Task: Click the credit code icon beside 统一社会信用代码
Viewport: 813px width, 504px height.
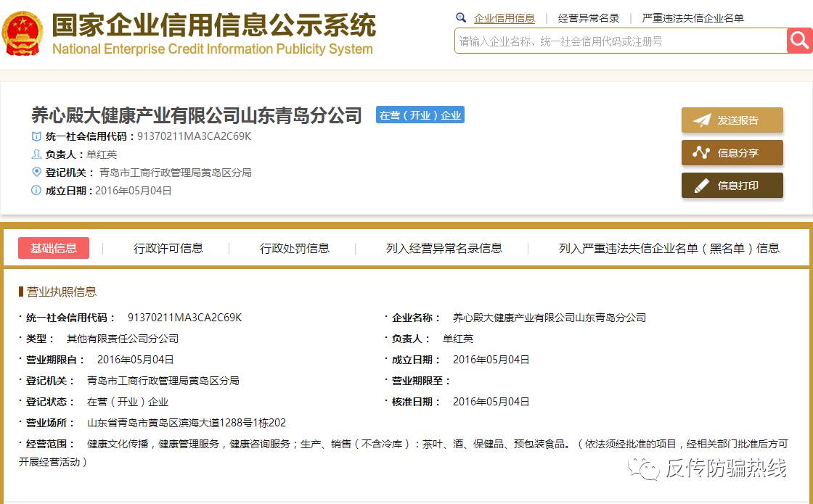Action: [x=36, y=136]
